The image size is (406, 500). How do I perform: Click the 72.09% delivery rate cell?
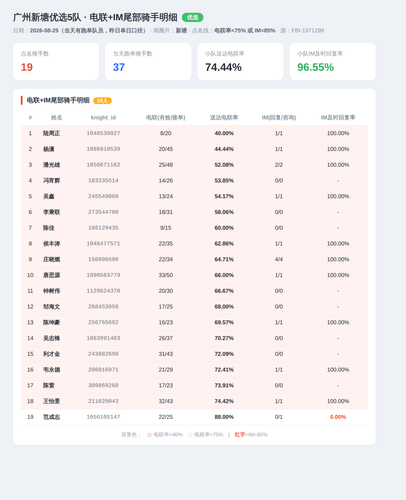(224, 354)
